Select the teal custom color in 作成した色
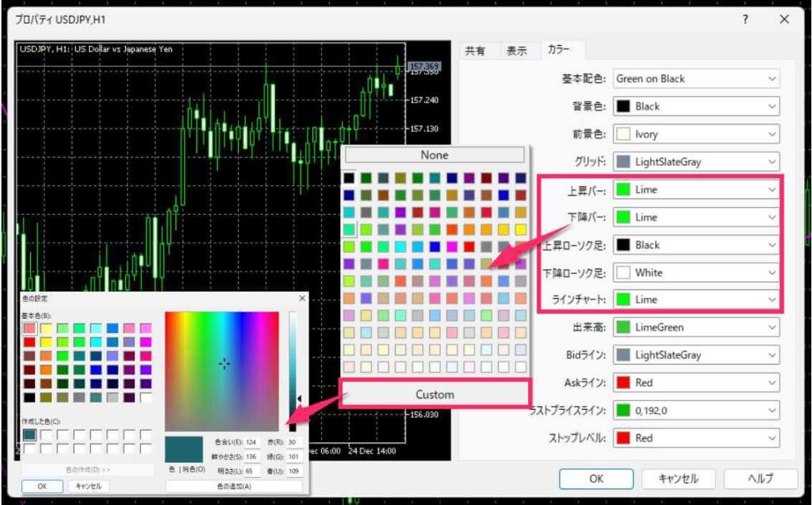This screenshot has height=505, width=812. [29, 434]
